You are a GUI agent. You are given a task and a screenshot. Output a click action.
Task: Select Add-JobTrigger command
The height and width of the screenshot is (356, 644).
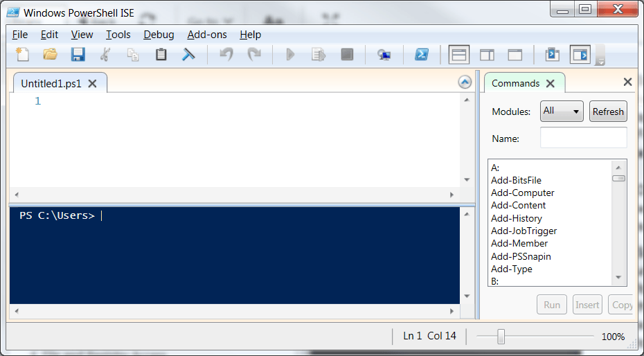click(x=524, y=231)
